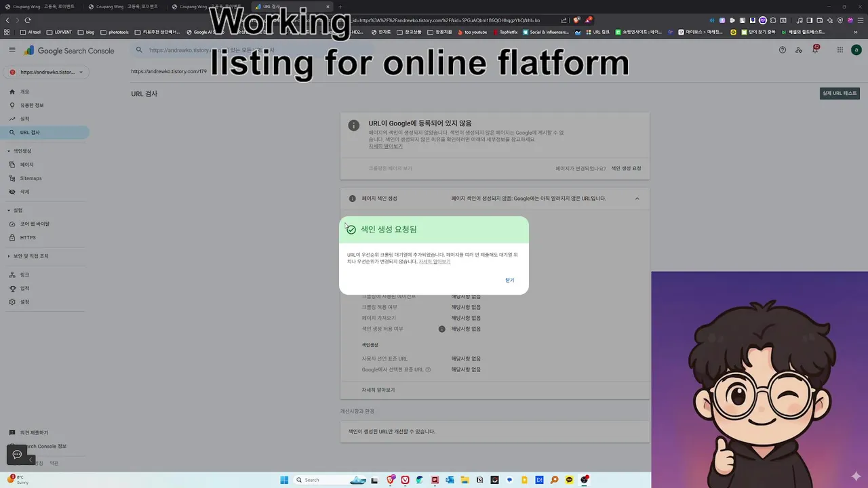Image resolution: width=868 pixels, height=488 pixels.
Task: Open the chat bubble widget
Action: 17,455
